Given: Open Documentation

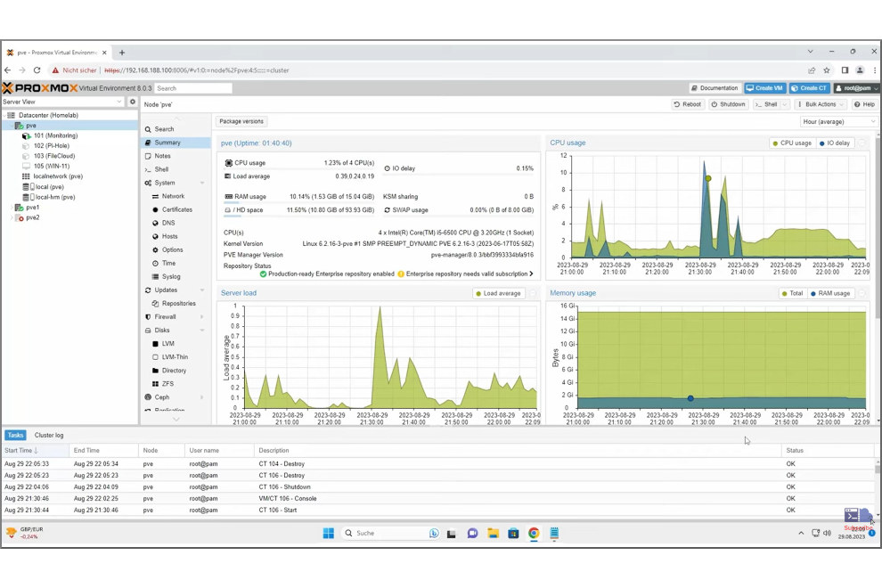Looking at the screenshot, I should click(715, 88).
